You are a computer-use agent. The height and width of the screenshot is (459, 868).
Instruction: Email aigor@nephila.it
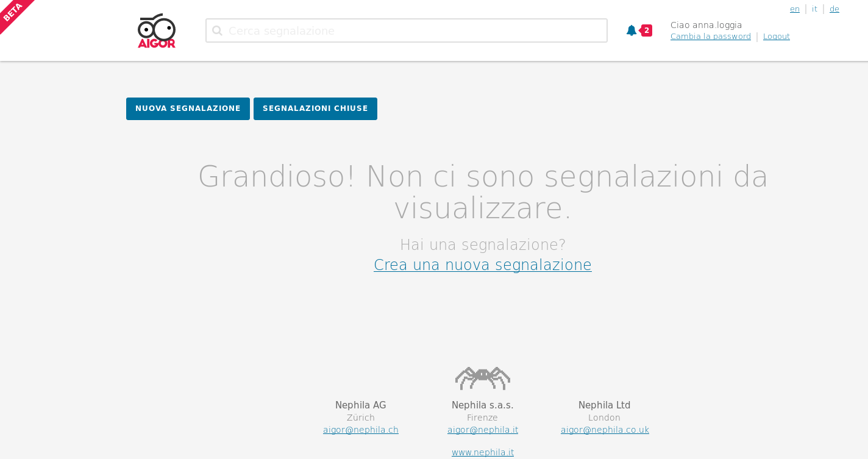pyautogui.click(x=483, y=430)
